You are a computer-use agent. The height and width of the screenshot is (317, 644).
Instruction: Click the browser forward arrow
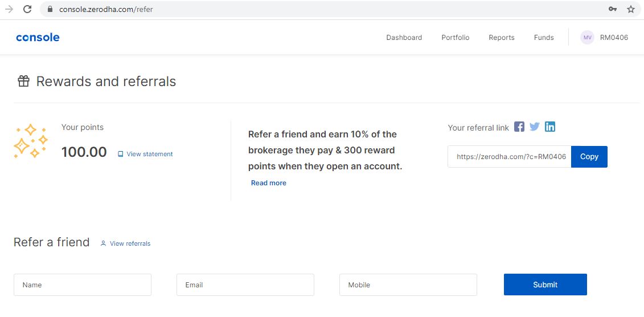point(9,9)
